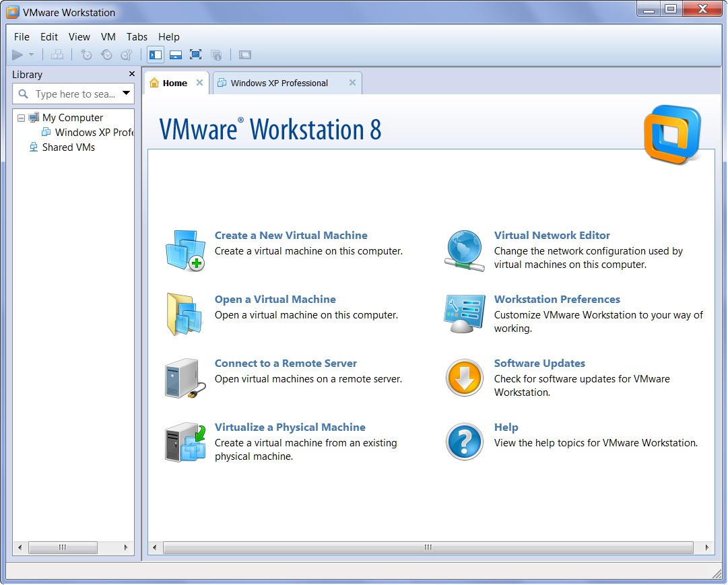Click the Workstation Preferences link

(x=557, y=300)
